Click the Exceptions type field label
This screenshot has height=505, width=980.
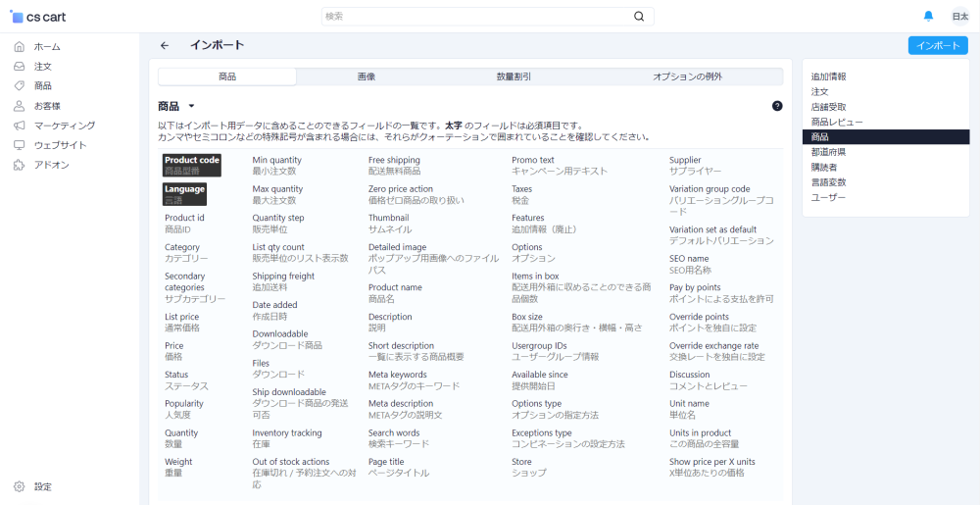click(541, 433)
